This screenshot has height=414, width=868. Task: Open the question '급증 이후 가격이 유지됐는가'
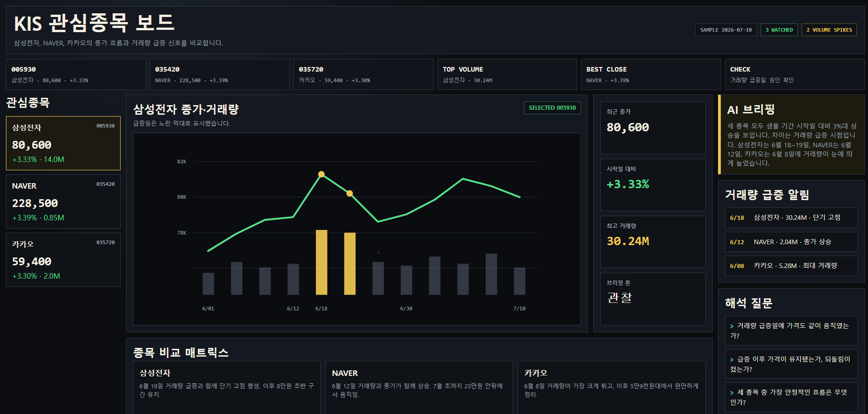pos(791,364)
